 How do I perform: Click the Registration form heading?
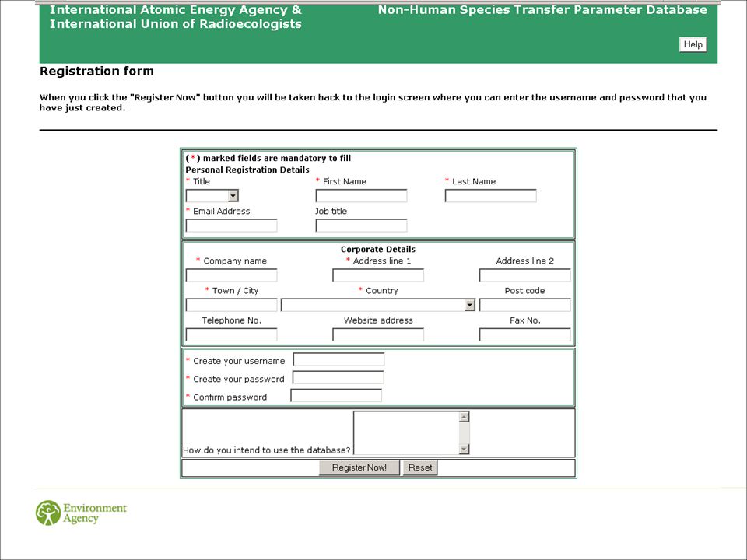[x=96, y=72]
